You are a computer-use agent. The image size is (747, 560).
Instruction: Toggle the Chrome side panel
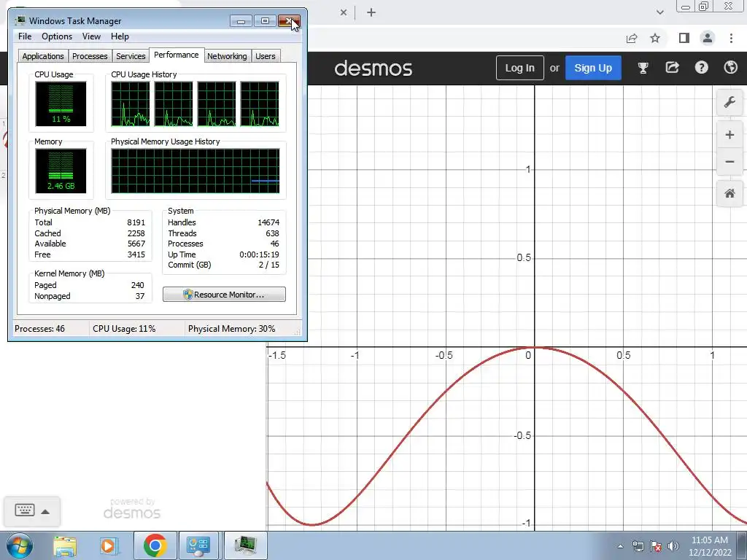684,38
